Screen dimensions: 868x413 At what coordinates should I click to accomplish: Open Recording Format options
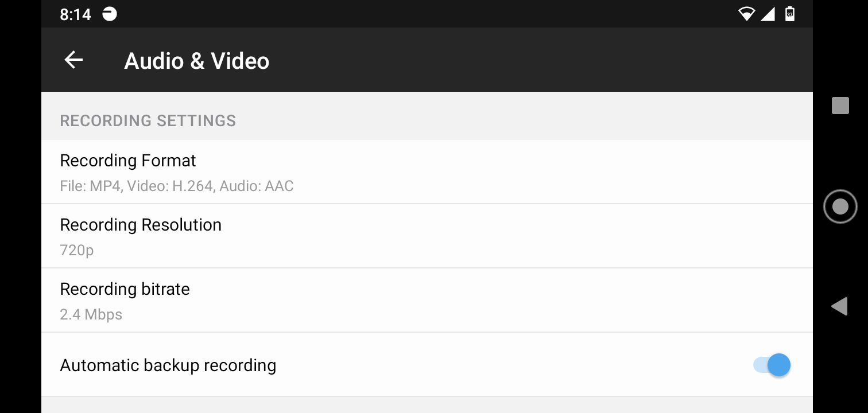[x=344, y=172]
